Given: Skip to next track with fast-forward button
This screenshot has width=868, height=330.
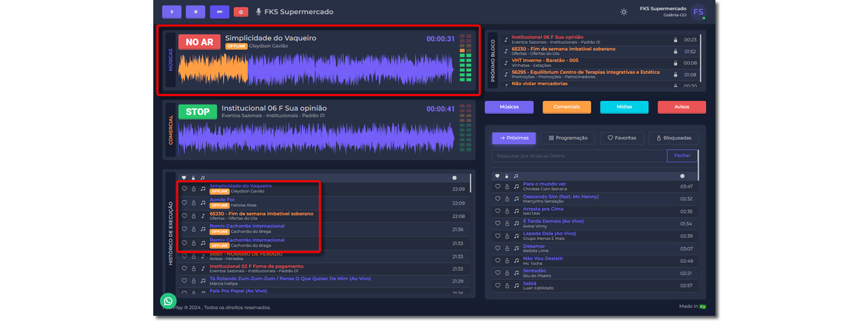Looking at the screenshot, I should click(219, 12).
